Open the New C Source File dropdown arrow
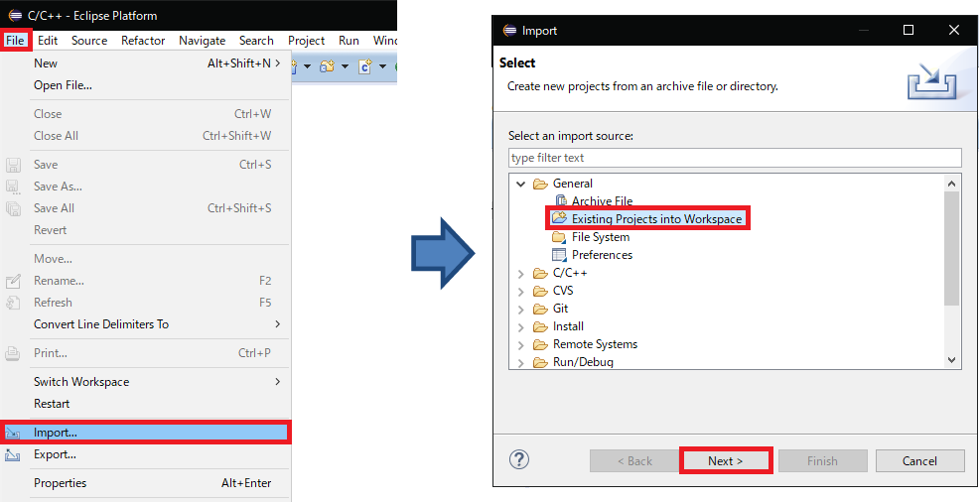Image resolution: width=980 pixels, height=502 pixels. pos(382,66)
